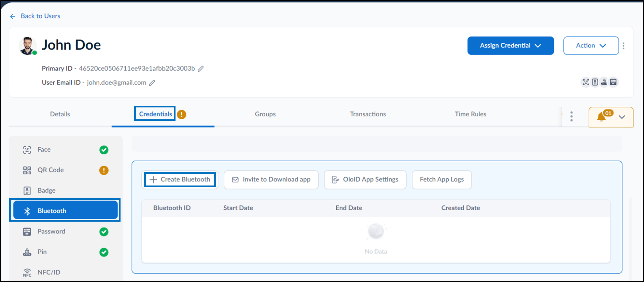
Task: Select Face in credentials sidebar
Action: pos(65,150)
